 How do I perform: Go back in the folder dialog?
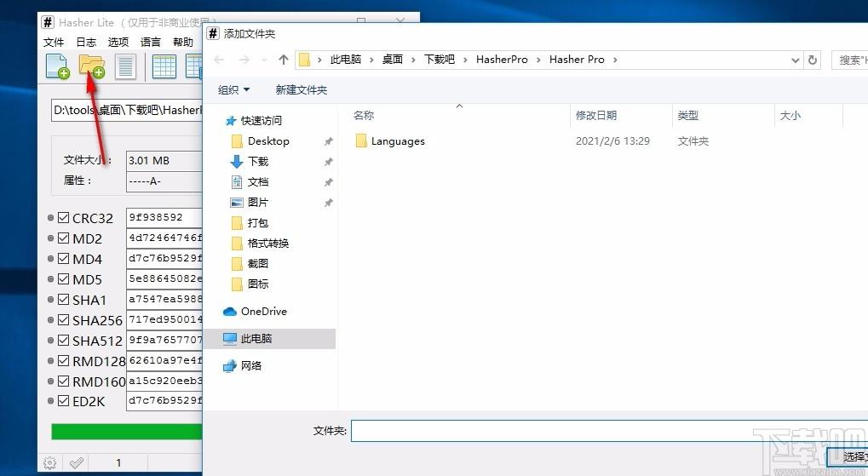(219, 60)
